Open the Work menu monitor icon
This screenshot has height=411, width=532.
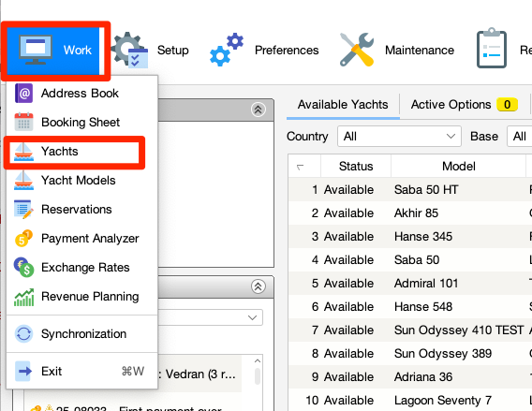tap(36, 50)
